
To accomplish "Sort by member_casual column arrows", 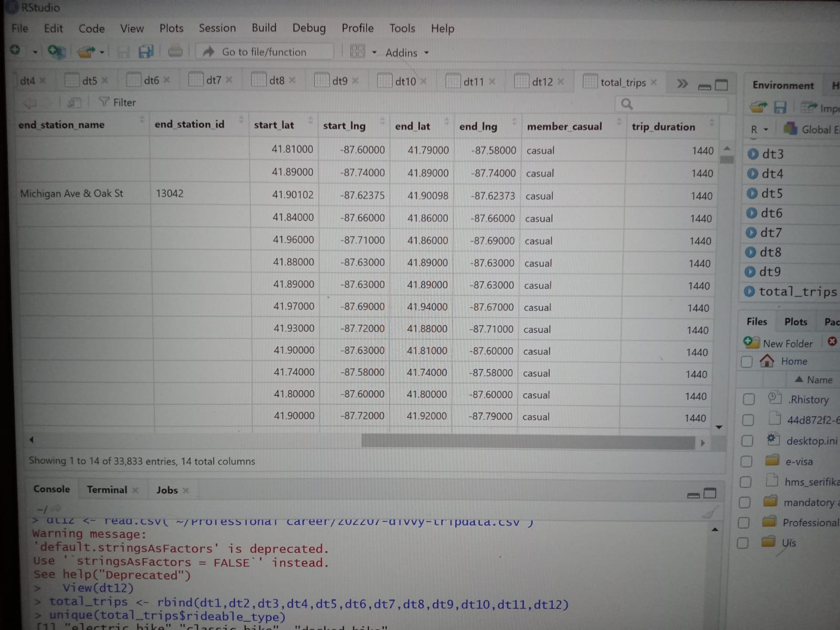I will pos(619,122).
